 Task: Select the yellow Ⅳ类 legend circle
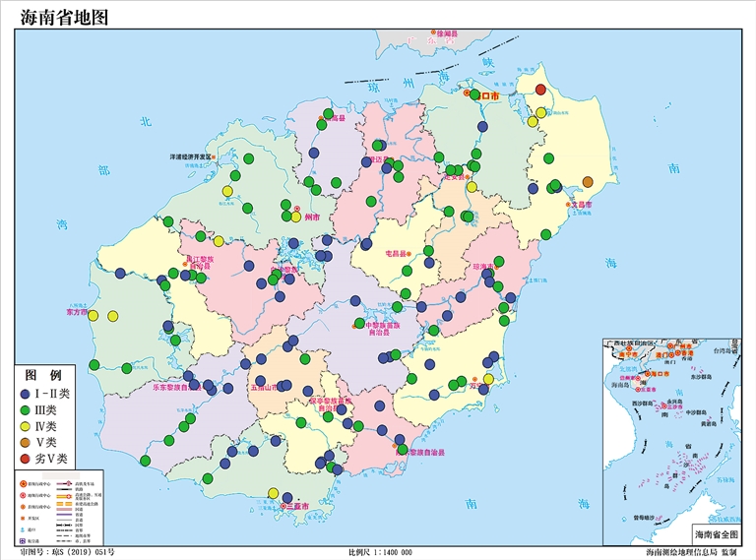[x=26, y=426]
